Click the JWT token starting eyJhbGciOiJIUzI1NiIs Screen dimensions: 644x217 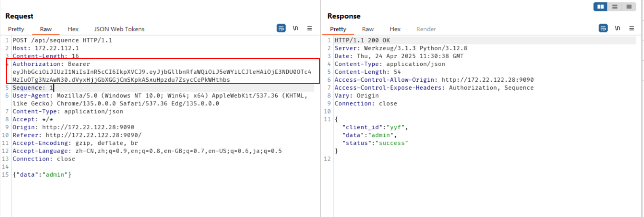pos(162,76)
